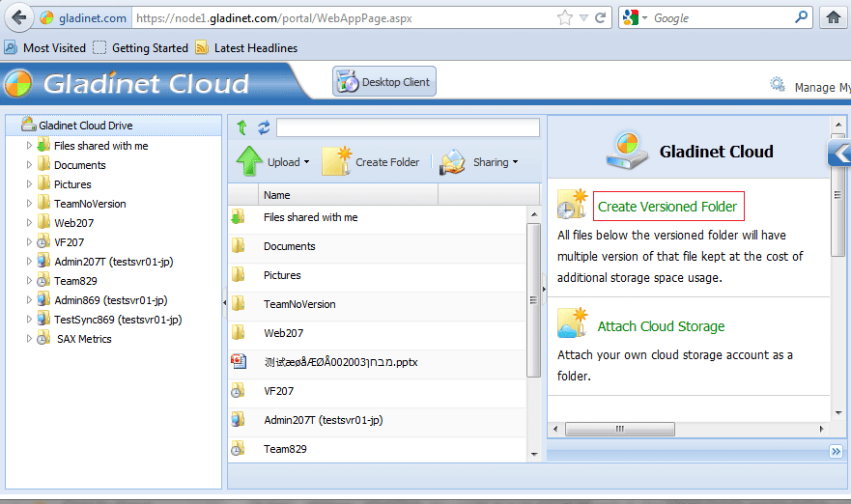Expand the Web207 tree node
This screenshot has width=851, height=504.
(x=29, y=222)
